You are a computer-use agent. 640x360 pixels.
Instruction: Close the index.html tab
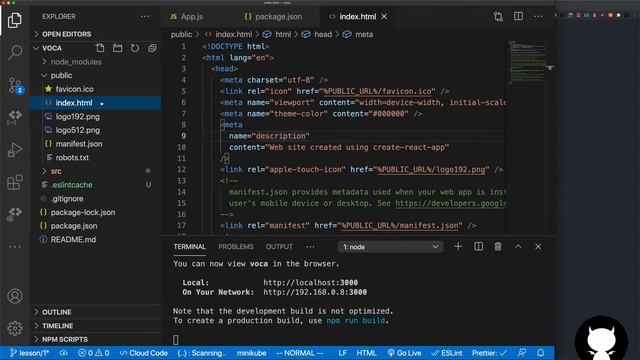point(384,17)
